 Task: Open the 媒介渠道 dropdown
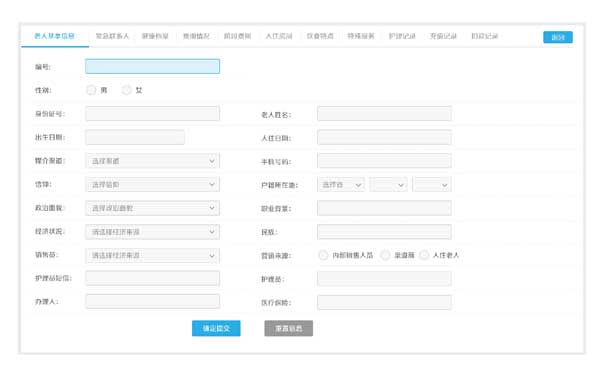[x=153, y=161]
